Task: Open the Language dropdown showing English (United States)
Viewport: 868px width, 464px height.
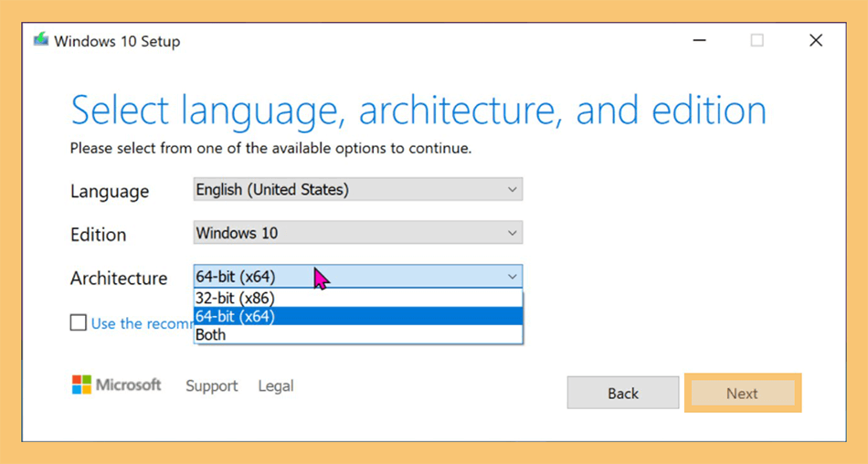Action: pyautogui.click(x=357, y=189)
